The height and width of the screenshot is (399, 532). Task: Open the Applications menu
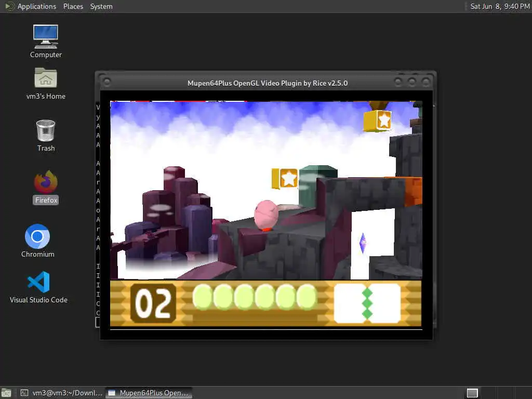(37, 6)
